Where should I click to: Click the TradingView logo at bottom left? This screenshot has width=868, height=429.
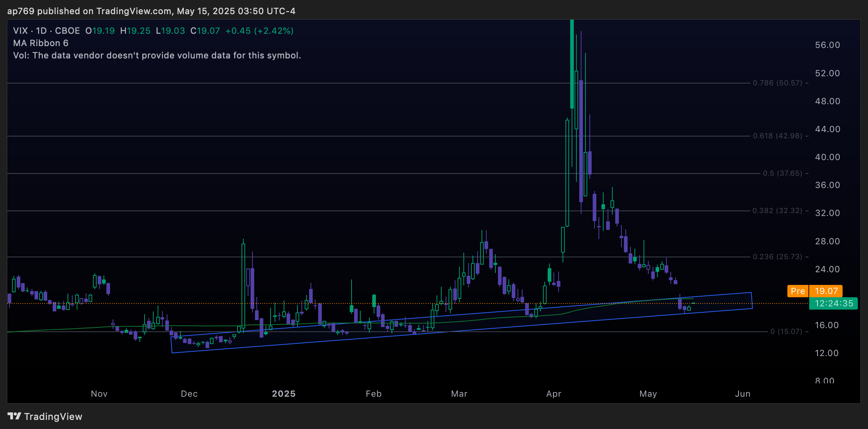[45, 416]
